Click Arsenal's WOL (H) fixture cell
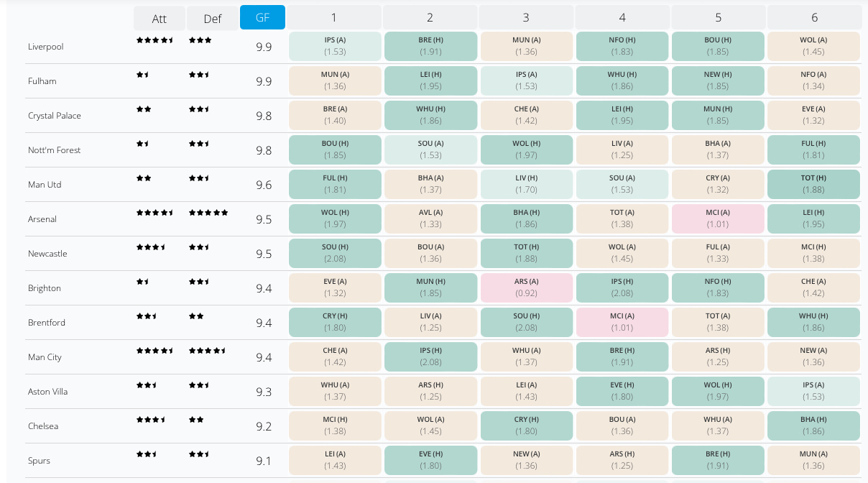 pyautogui.click(x=335, y=218)
